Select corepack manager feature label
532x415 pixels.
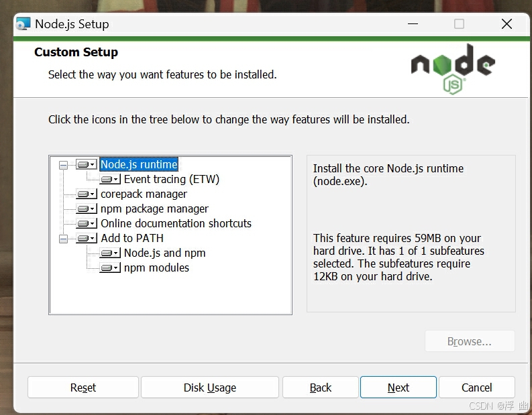coord(144,194)
